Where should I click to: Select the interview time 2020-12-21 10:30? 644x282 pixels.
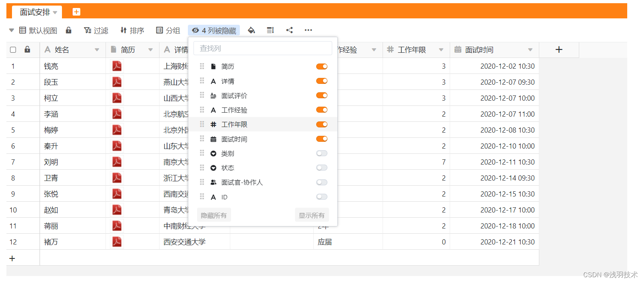point(494,242)
